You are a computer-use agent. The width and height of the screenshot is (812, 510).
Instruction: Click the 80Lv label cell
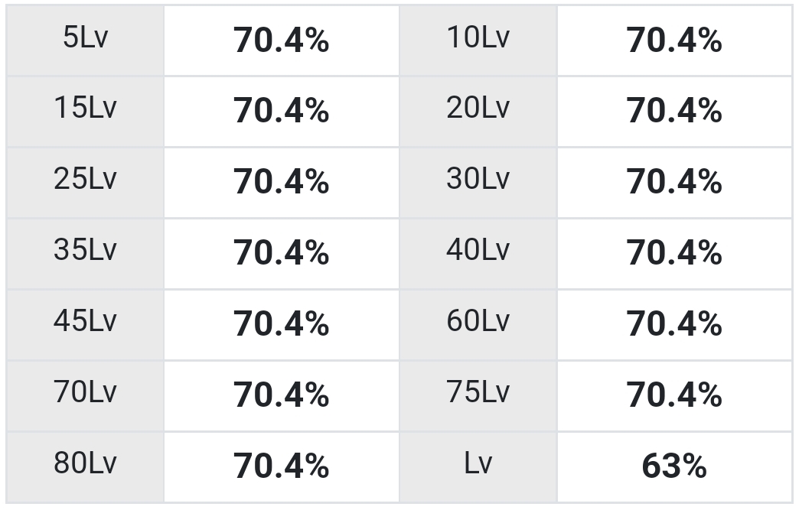(x=86, y=467)
